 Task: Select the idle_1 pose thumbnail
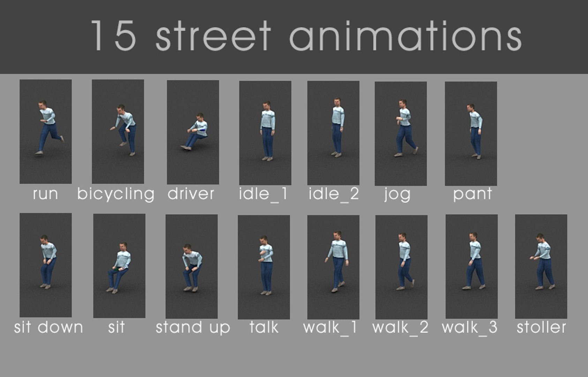(265, 133)
